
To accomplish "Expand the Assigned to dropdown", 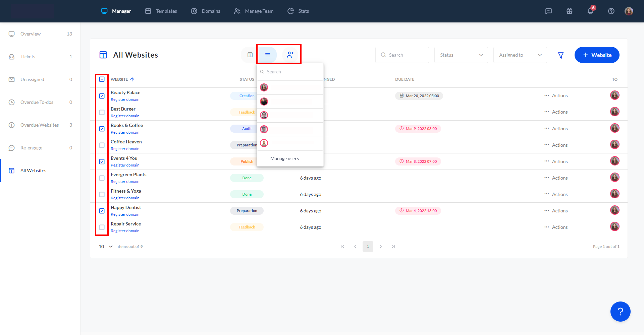I will click(x=520, y=55).
